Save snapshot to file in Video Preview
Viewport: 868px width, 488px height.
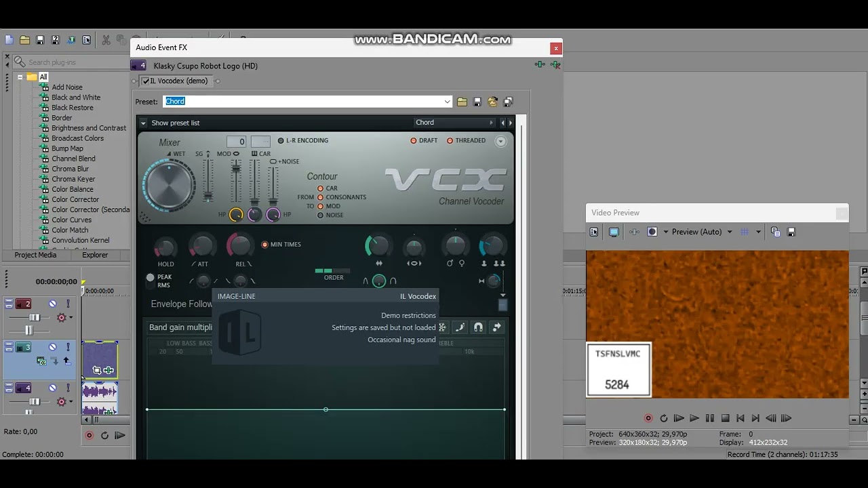791,232
